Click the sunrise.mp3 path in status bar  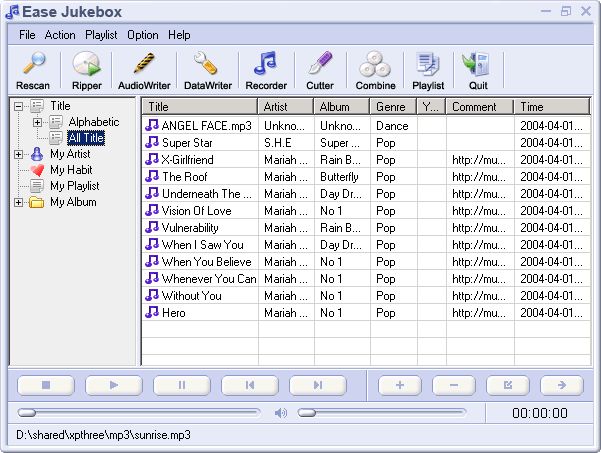click(103, 435)
